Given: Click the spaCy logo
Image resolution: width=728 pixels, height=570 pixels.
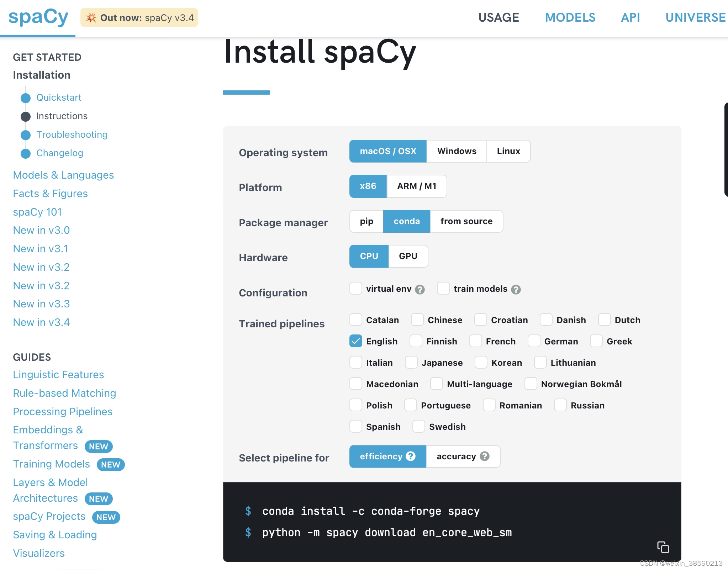Looking at the screenshot, I should coord(38,16).
